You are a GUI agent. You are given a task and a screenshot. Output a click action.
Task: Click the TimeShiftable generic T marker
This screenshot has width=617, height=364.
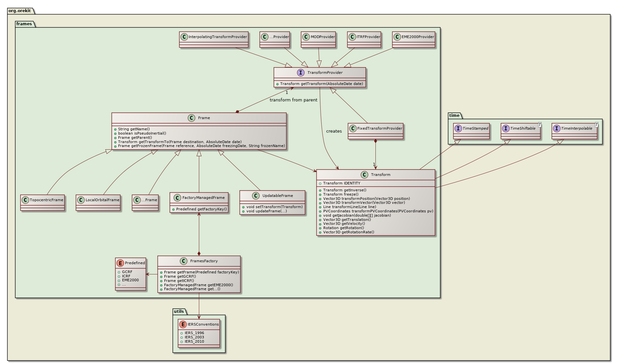540,124
